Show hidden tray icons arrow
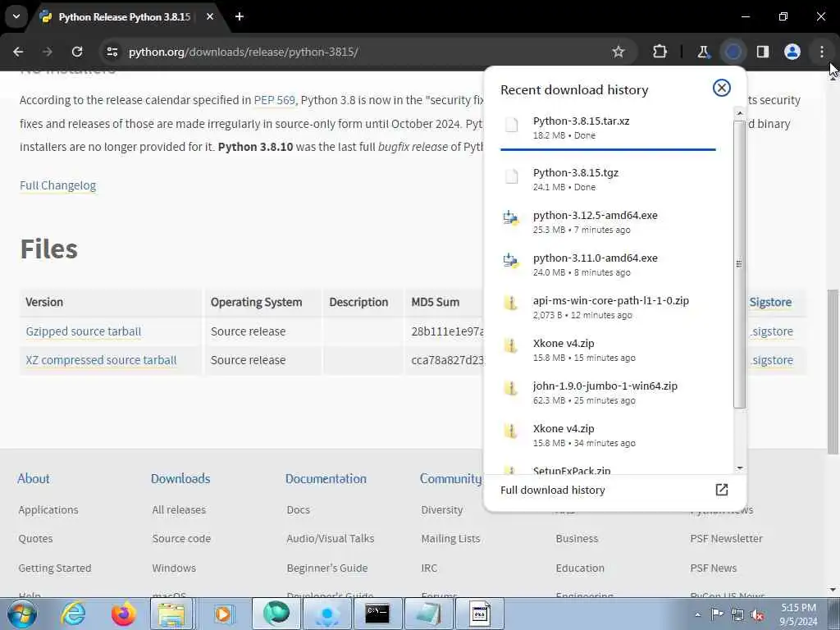Viewport: 840px width, 630px height. pos(697,614)
